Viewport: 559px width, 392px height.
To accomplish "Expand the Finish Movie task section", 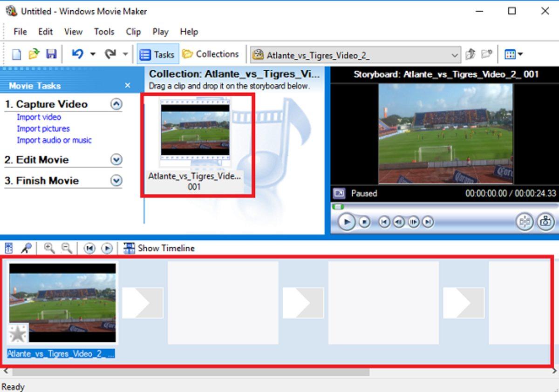I will pos(116,181).
